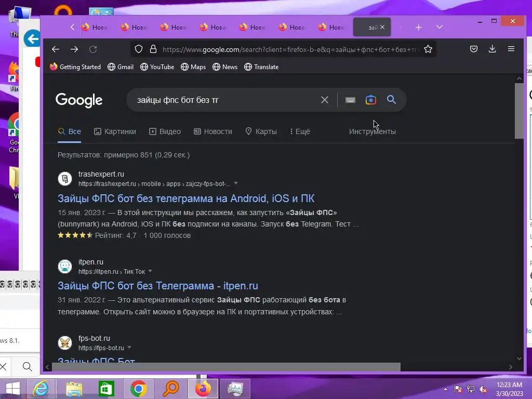Launch Google Chrome from taskbar

pyautogui.click(x=138, y=389)
